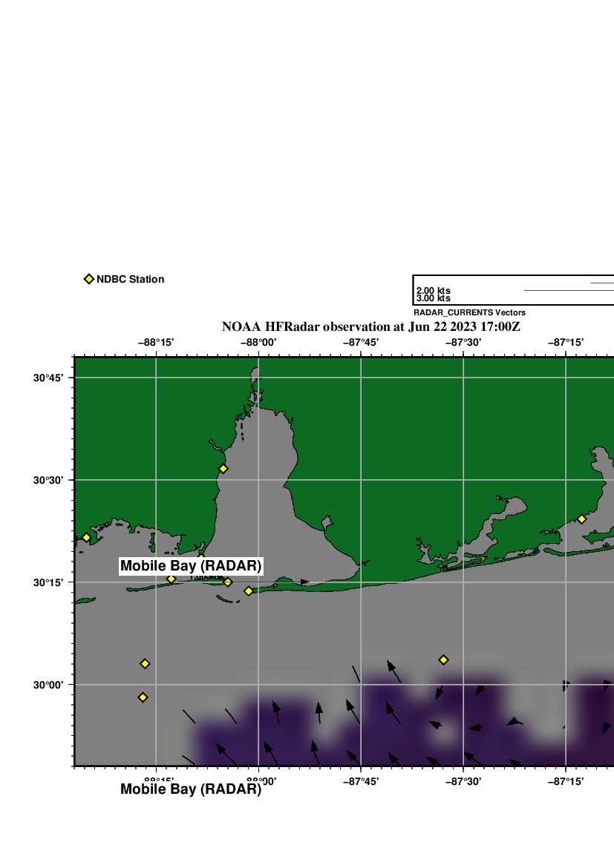Click the yellow diamond in the NDBC Station legend
Image resolution: width=614 pixels, height=868 pixels.
pos(89,279)
